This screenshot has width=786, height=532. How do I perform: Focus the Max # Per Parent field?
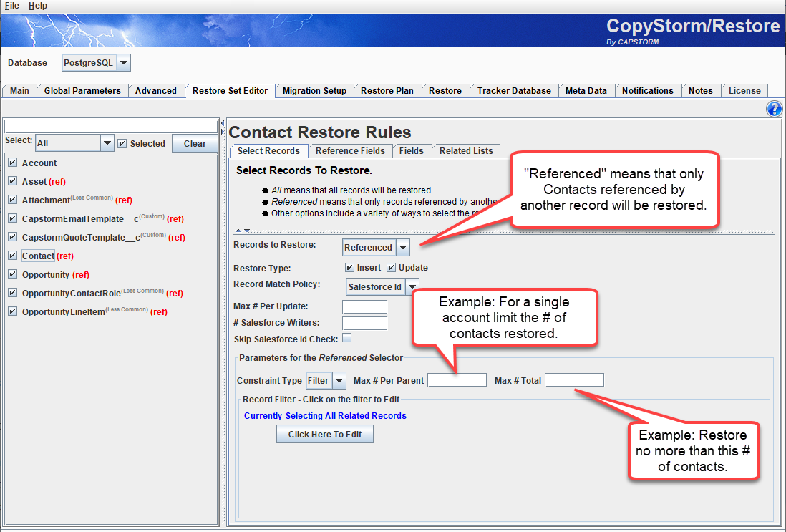457,380
